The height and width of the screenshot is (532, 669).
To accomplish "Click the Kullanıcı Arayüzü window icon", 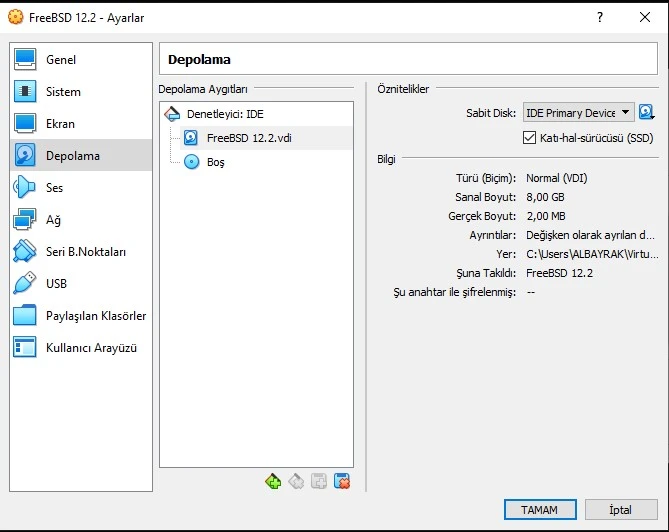I will point(25,347).
